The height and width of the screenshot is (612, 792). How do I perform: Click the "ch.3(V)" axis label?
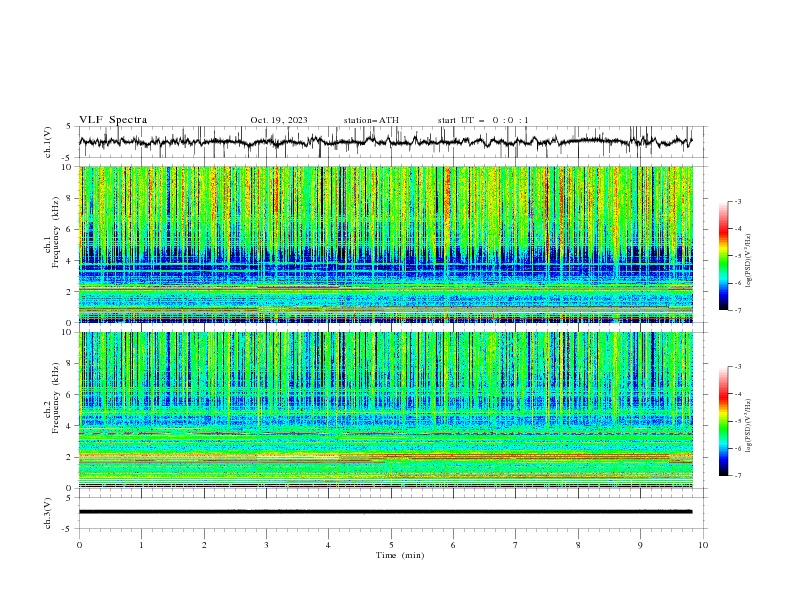coord(48,513)
